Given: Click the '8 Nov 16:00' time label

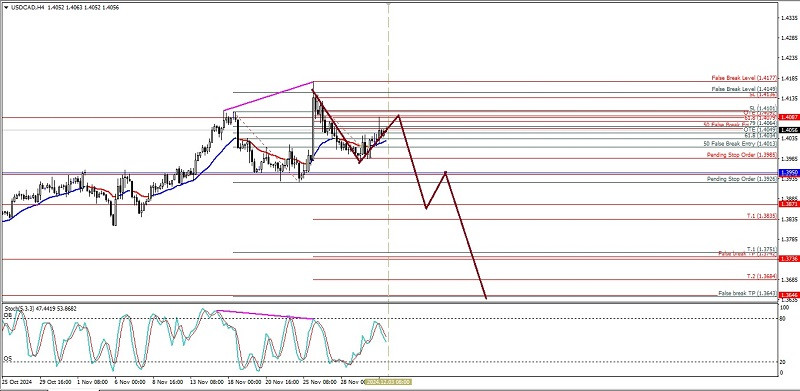Looking at the screenshot, I should (x=168, y=382).
